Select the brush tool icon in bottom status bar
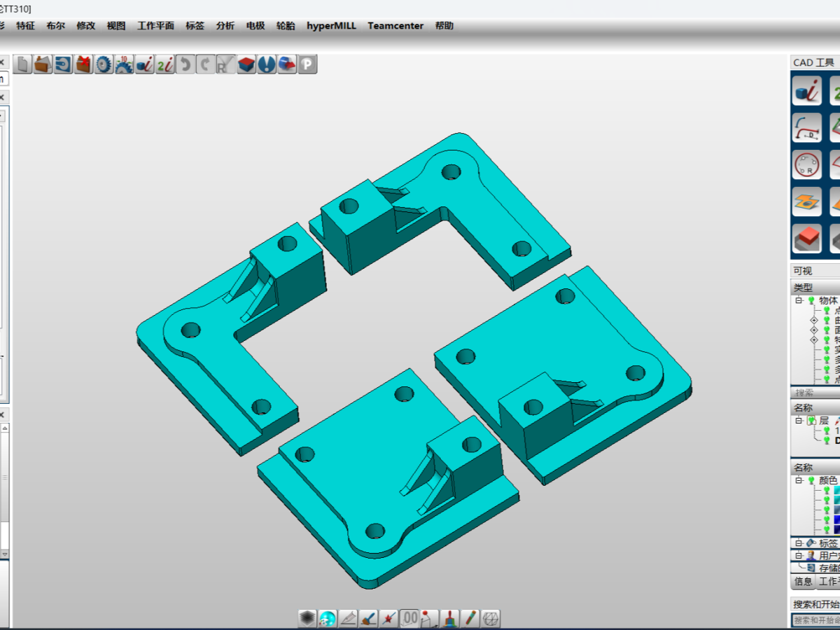The image size is (840, 630). 368,619
